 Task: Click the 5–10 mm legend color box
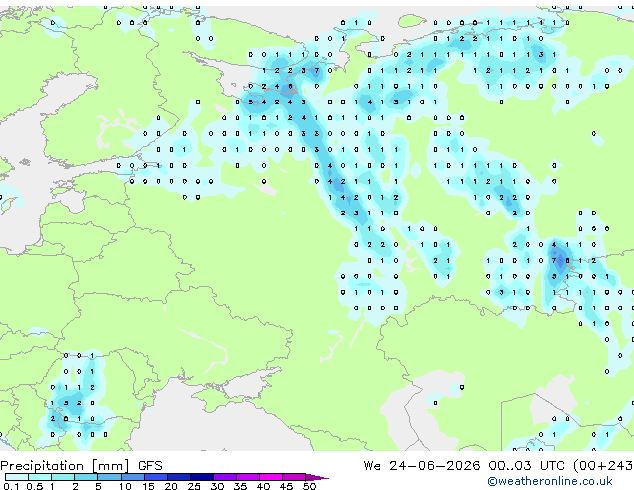(109, 477)
